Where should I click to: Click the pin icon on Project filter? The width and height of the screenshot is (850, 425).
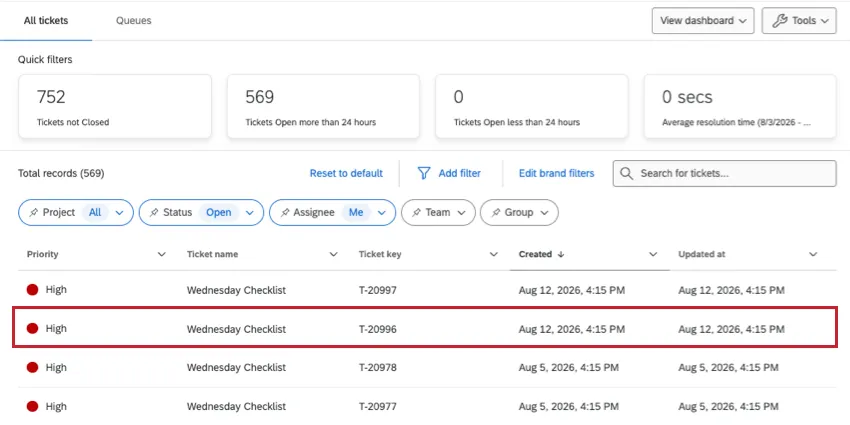coord(34,212)
